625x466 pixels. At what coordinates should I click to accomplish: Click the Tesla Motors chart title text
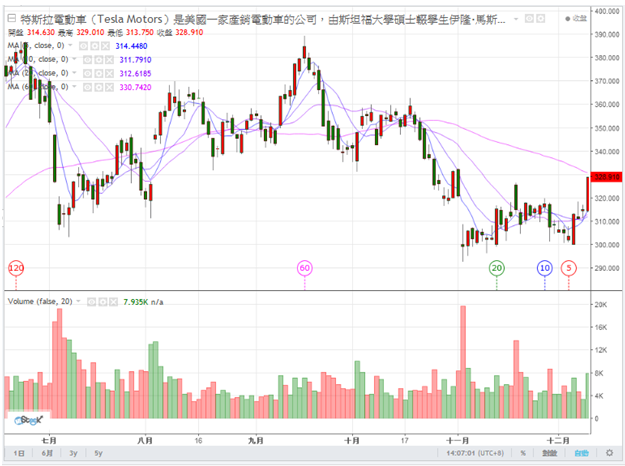[x=263, y=19]
